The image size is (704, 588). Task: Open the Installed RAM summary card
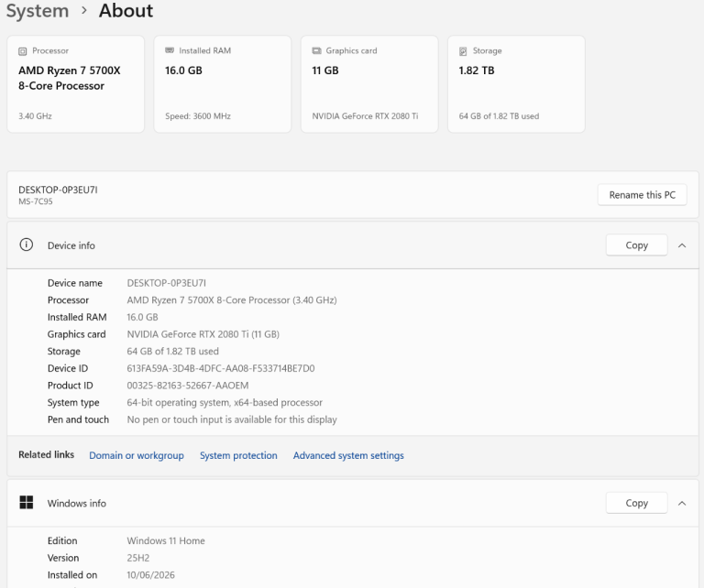(222, 84)
